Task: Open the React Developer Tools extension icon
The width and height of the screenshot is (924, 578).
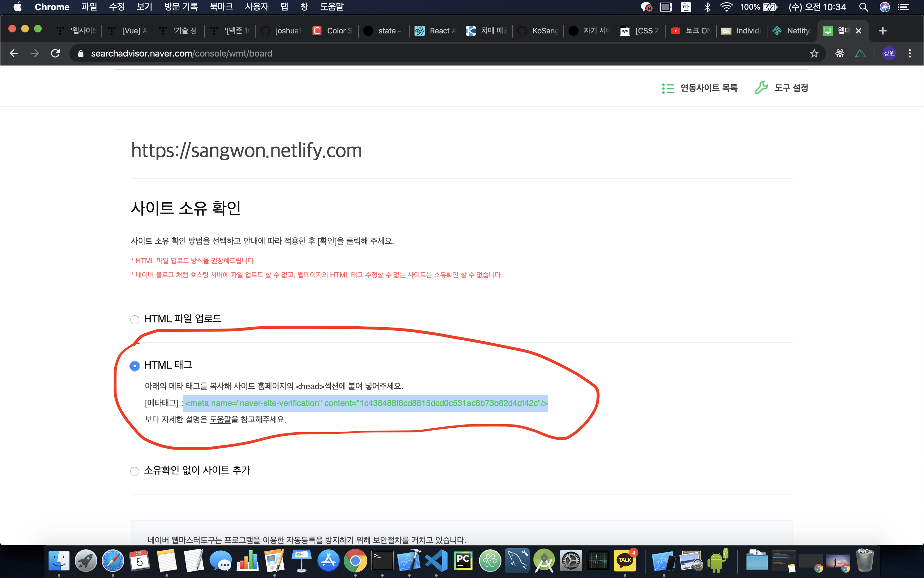Action: (x=840, y=54)
